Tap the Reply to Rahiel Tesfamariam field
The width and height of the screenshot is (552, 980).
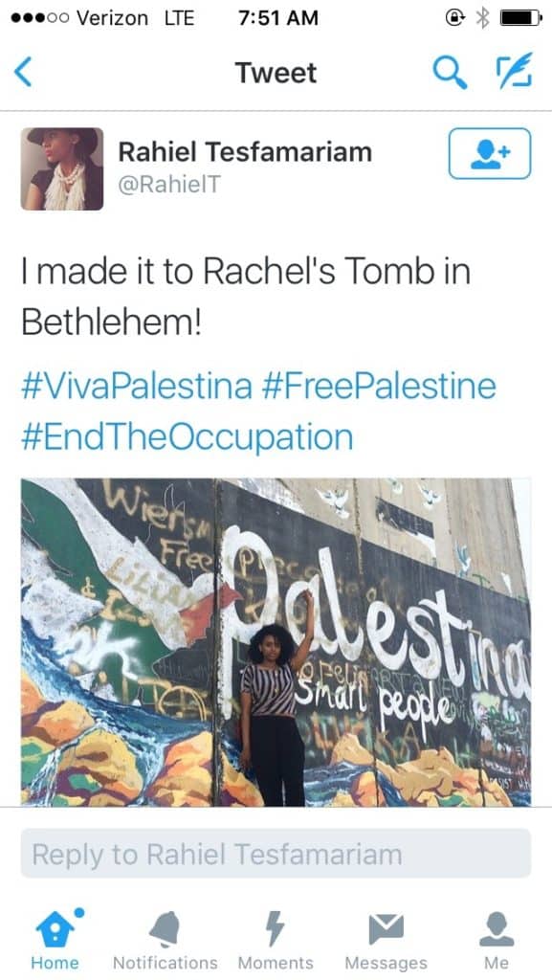point(276,854)
